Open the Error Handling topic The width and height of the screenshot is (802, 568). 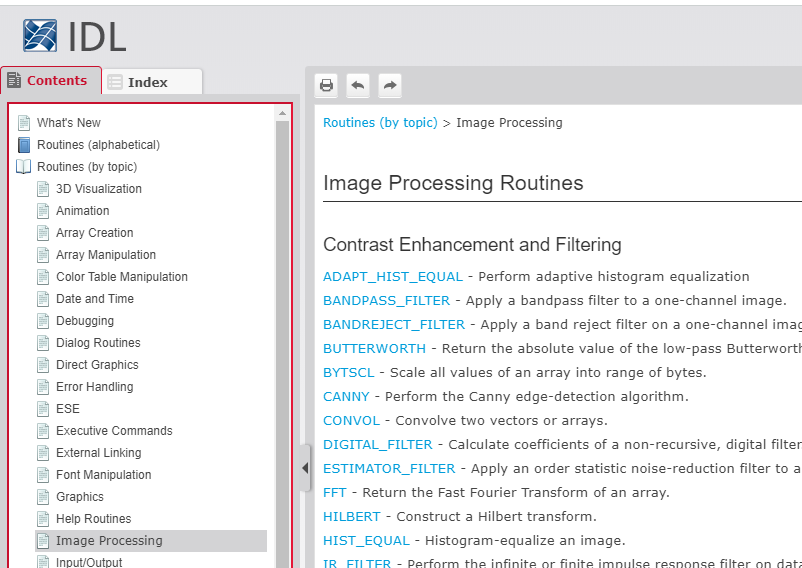[95, 387]
